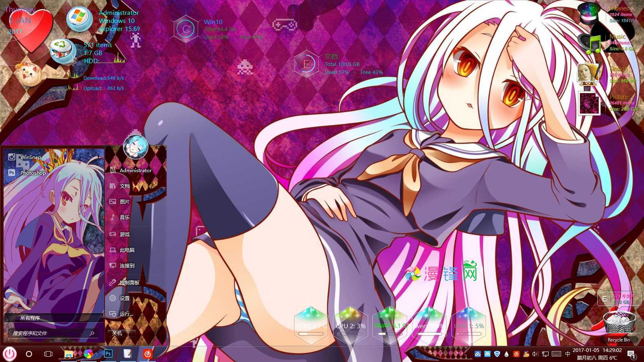Image resolution: width=644 pixels, height=362 pixels.
Task: Open the notepad app on the taskbar
Action: (x=128, y=354)
